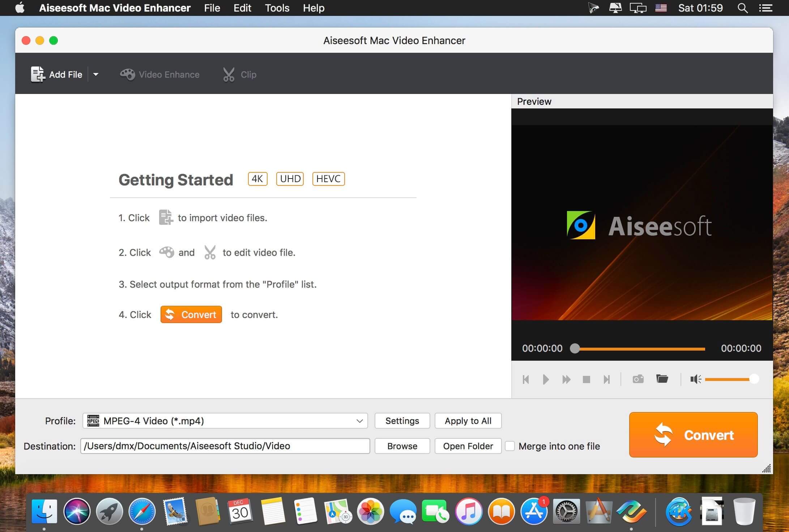Screen dimensions: 789x532
Task: Open profile Settings
Action: [402, 421]
